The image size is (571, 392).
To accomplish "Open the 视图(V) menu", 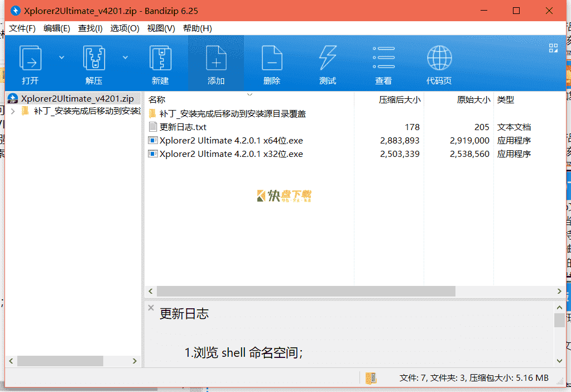I will coord(161,28).
